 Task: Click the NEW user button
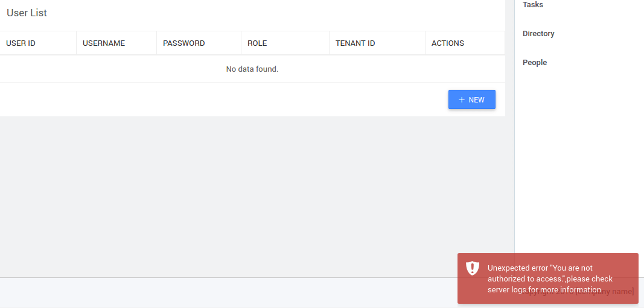[x=471, y=99]
